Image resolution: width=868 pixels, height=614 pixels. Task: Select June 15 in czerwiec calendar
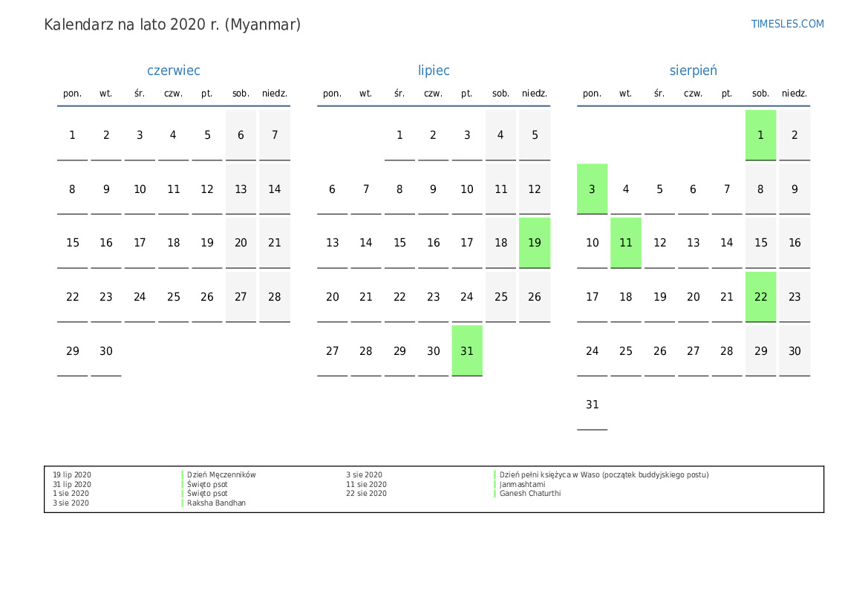click(x=72, y=243)
